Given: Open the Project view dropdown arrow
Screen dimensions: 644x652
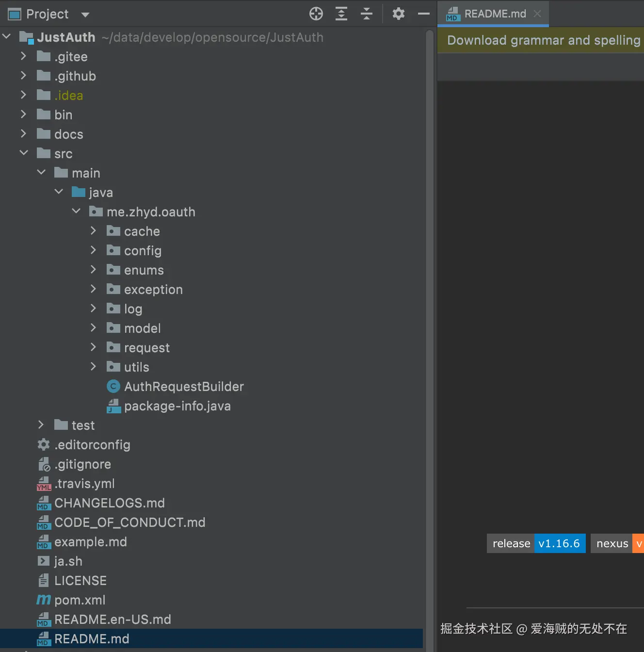Looking at the screenshot, I should click(85, 15).
